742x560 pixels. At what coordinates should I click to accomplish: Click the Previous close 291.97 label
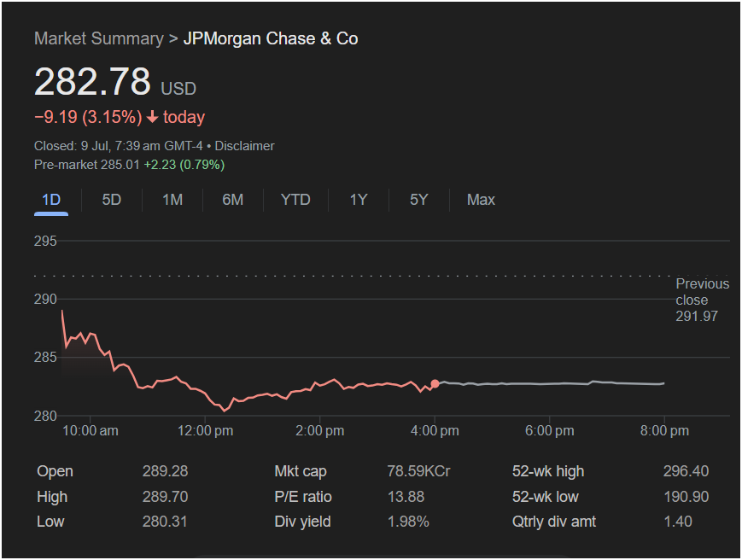702,300
